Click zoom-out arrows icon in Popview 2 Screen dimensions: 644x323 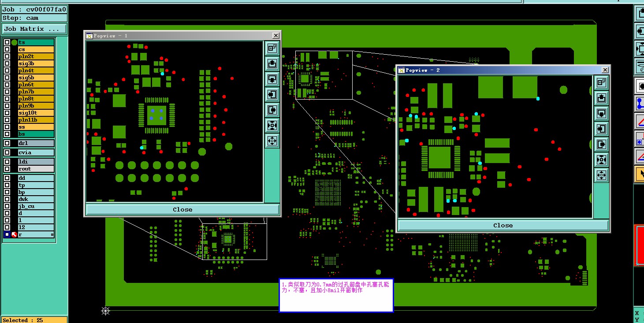click(601, 175)
